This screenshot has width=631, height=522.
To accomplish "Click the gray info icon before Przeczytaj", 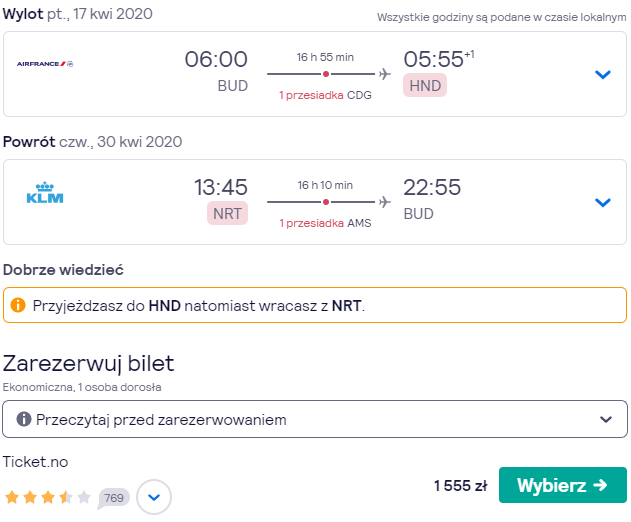I will coord(24,419).
